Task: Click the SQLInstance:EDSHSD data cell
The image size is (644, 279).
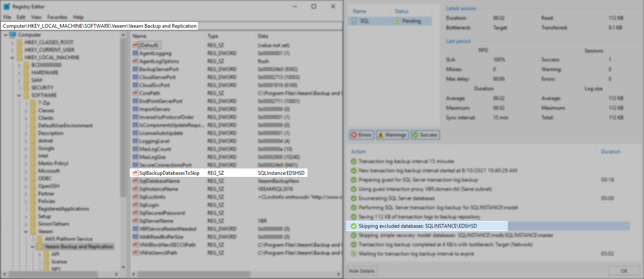Action: pyautogui.click(x=281, y=173)
